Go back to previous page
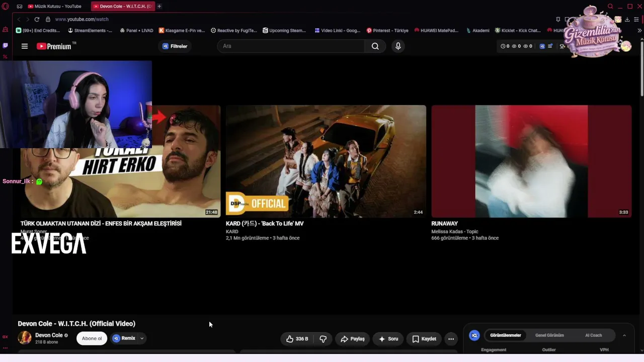Screen dimensions: 644x362 19,19
